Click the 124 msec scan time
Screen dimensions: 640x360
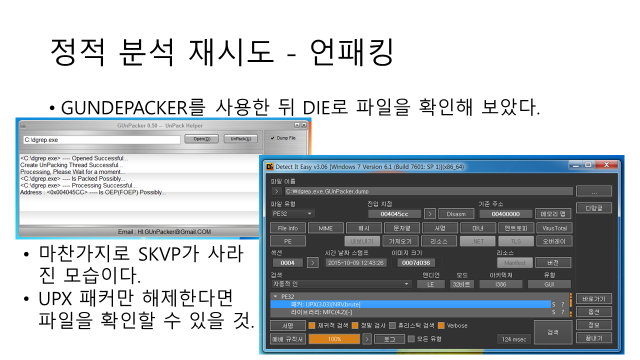pos(513,339)
